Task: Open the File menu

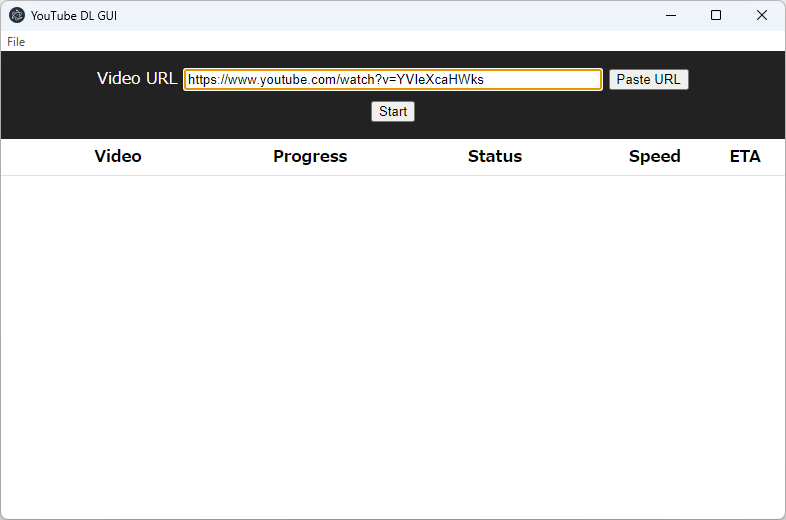Action: (x=16, y=42)
